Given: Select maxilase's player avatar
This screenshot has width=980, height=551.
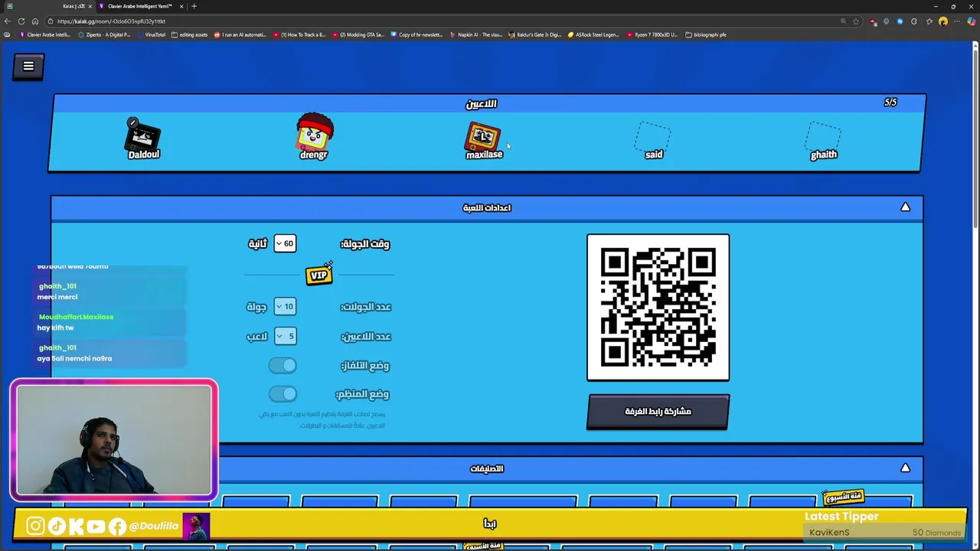Looking at the screenshot, I should tap(483, 136).
